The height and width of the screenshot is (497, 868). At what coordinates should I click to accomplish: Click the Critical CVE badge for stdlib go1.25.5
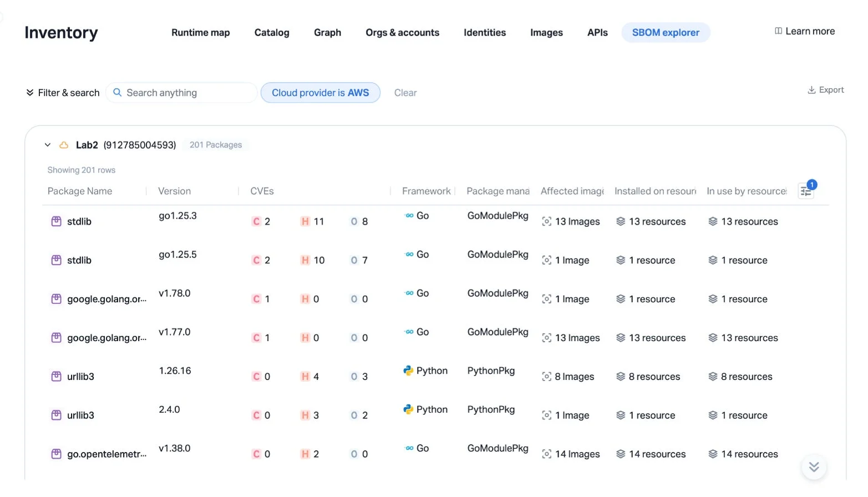256,260
